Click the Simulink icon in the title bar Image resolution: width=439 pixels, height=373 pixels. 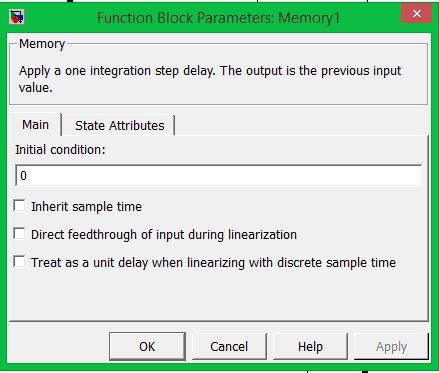coord(17,17)
